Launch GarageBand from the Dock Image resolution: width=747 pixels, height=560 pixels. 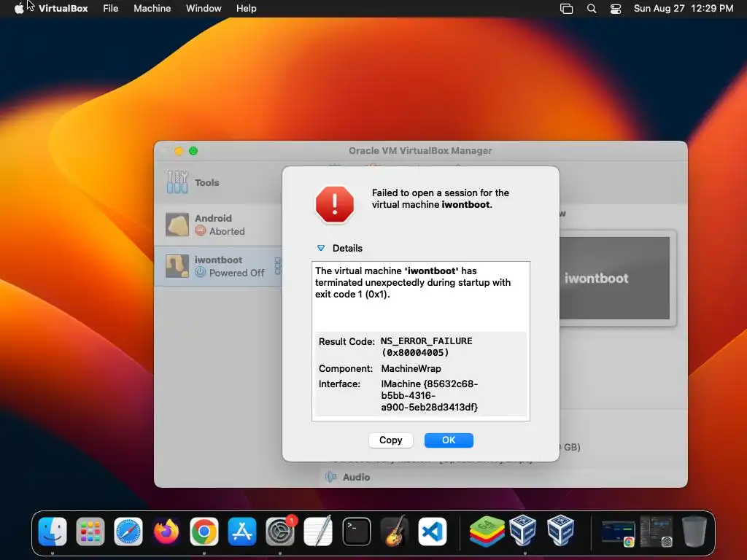pyautogui.click(x=395, y=531)
